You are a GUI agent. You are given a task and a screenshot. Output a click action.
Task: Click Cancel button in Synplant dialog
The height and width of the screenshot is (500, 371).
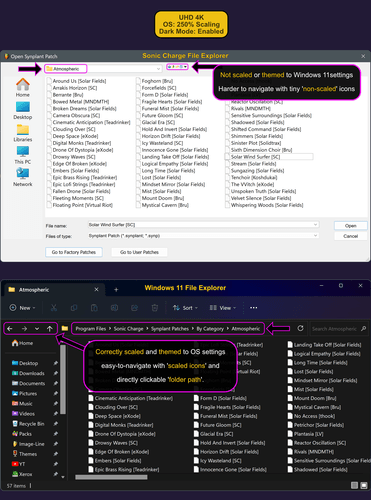[351, 236]
